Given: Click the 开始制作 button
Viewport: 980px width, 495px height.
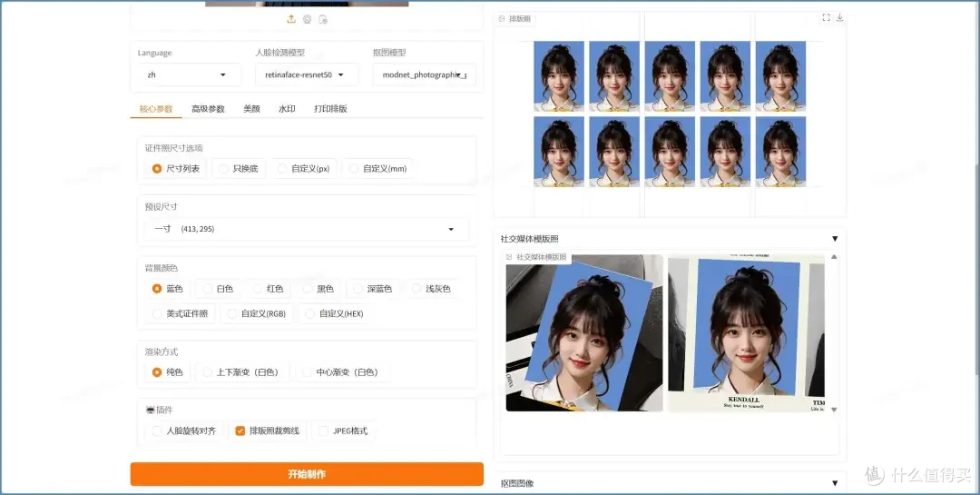Looking at the screenshot, I should pos(307,474).
